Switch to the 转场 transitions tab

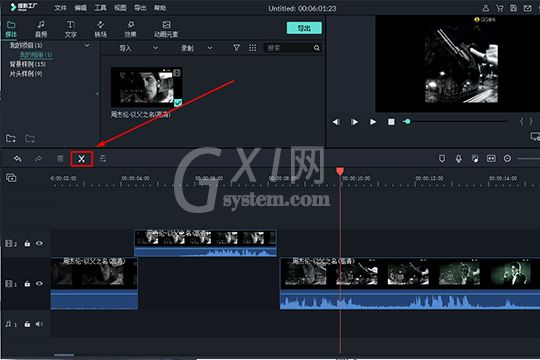pyautogui.click(x=101, y=29)
